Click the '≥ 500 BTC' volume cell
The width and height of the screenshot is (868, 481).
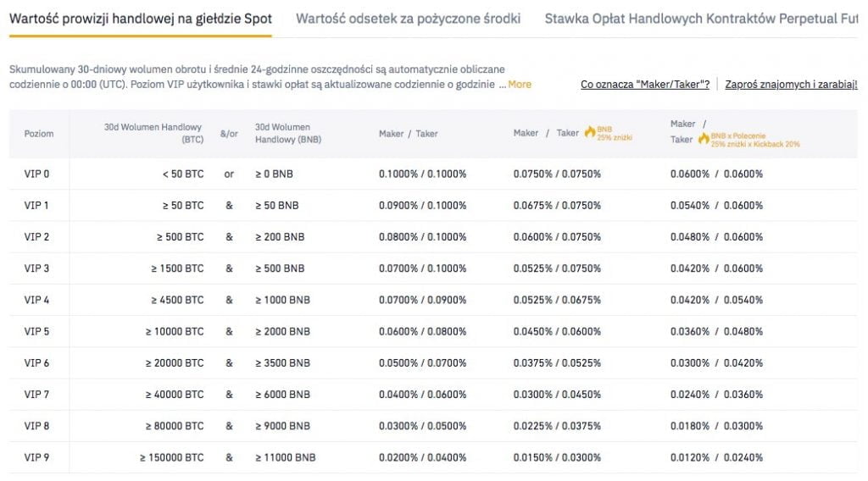180,236
